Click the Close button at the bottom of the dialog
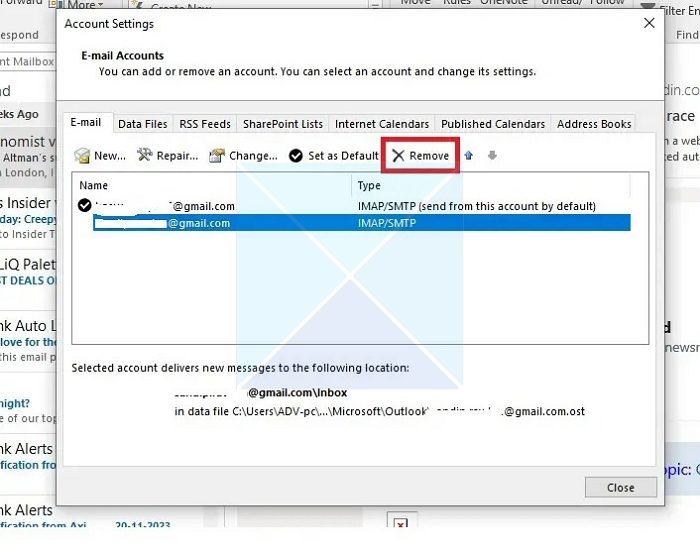 click(x=621, y=487)
